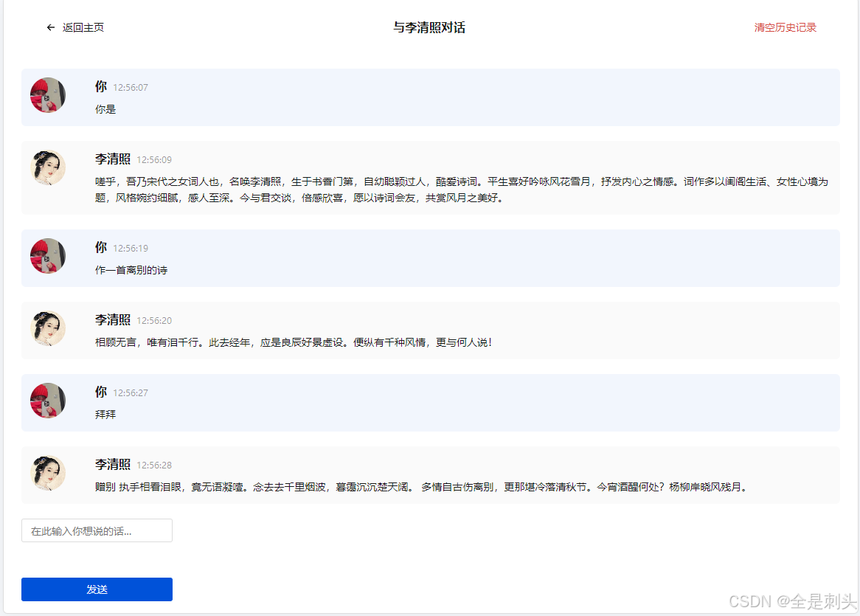The height and width of the screenshot is (616, 860).
Task: Click the reply starting with 嗟乎，吾乃宋代之女词人也
Action: click(x=461, y=190)
